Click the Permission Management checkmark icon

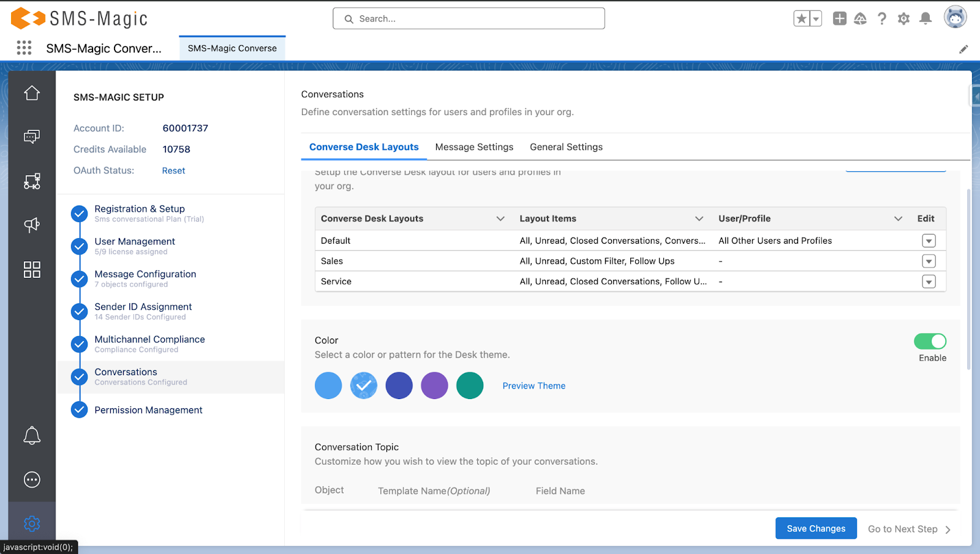(79, 410)
